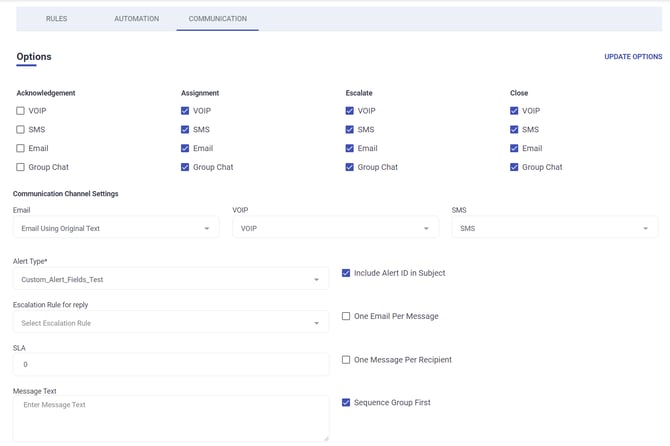Image resolution: width=670 pixels, height=446 pixels.
Task: Open the SMS channel dropdown
Action: [554, 228]
